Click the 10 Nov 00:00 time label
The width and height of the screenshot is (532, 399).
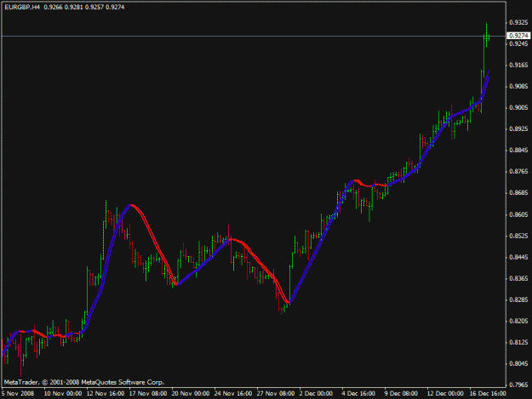pos(63,394)
